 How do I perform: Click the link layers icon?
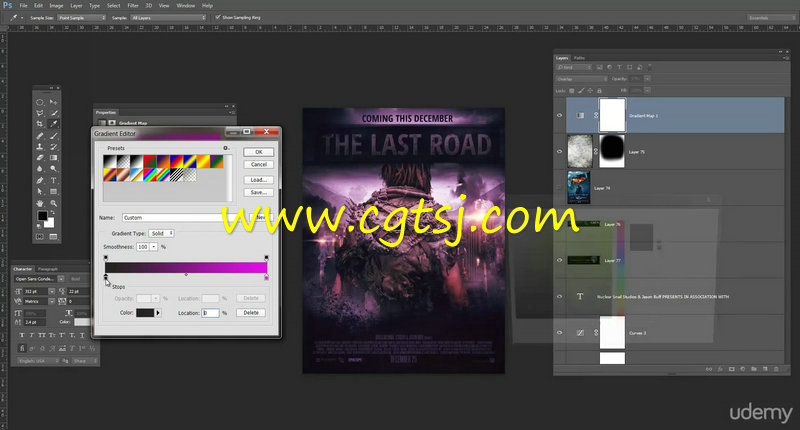709,369
